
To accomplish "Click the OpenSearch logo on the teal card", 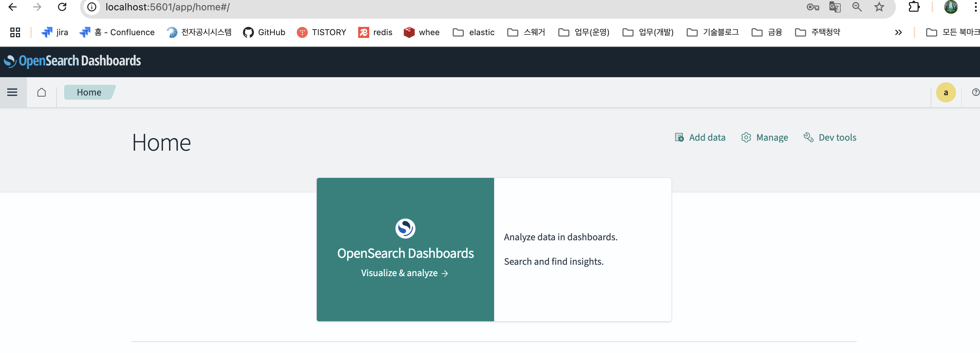I will pyautogui.click(x=405, y=228).
